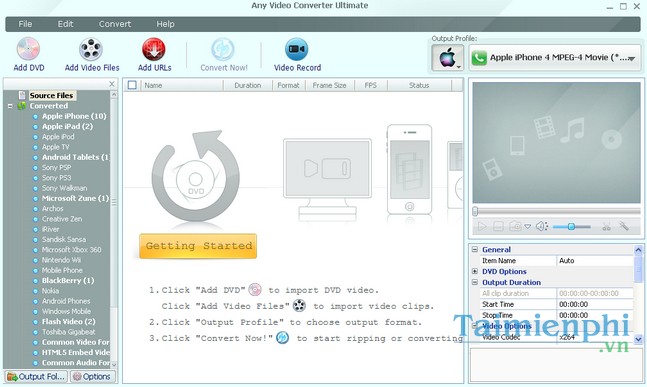Click the disc icon next to "Add DVD" instruction

tap(255, 290)
